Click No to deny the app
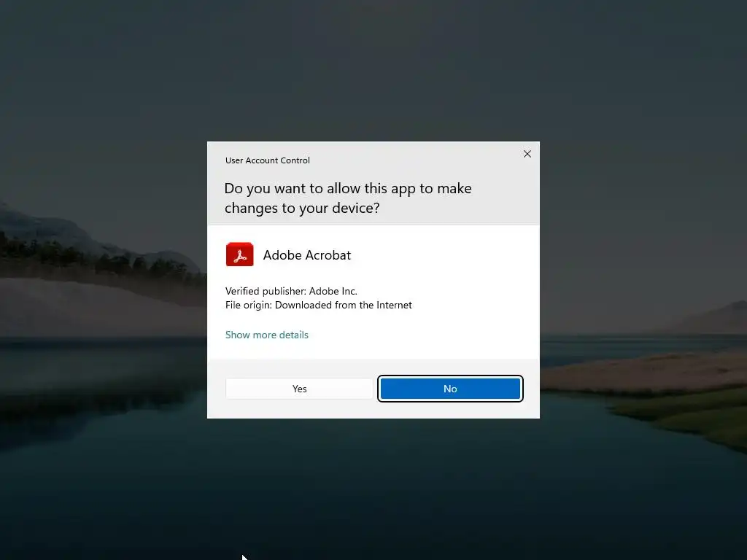This screenshot has height=560, width=747. (x=450, y=389)
